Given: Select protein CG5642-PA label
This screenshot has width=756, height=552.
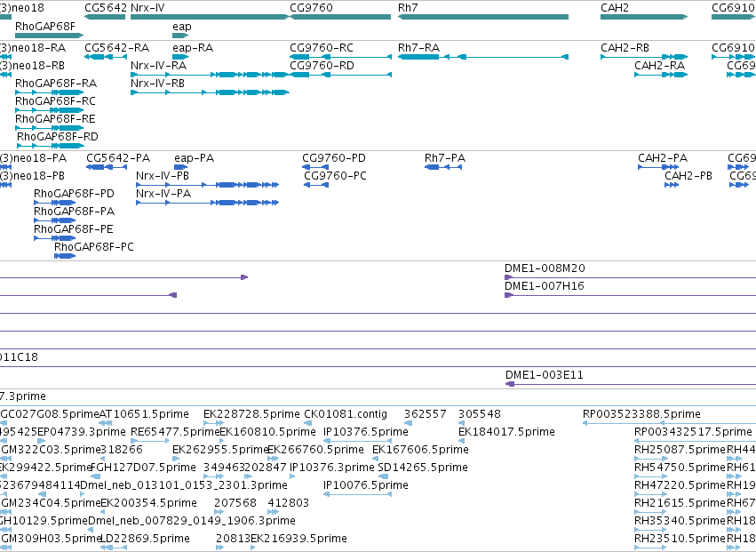Looking at the screenshot, I should coord(118,158).
